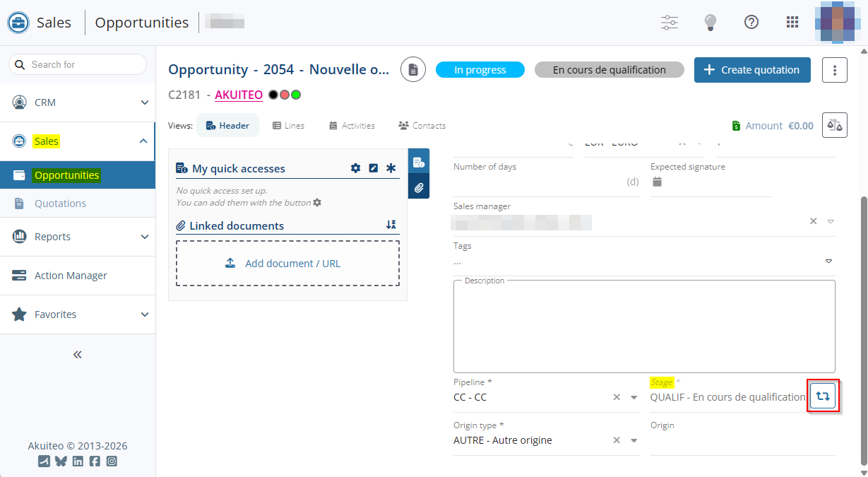Open the apps grid icon
The height and width of the screenshot is (477, 868).
[792, 22]
